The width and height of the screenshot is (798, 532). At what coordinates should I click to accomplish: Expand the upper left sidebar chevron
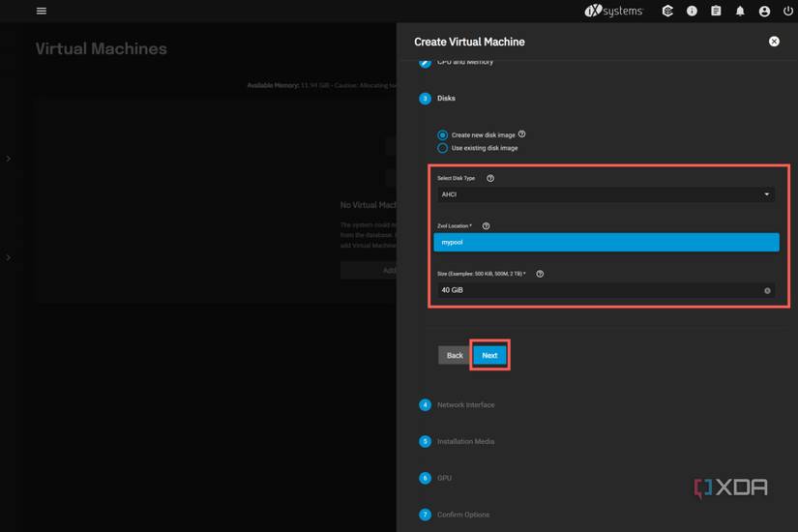pyautogui.click(x=8, y=159)
